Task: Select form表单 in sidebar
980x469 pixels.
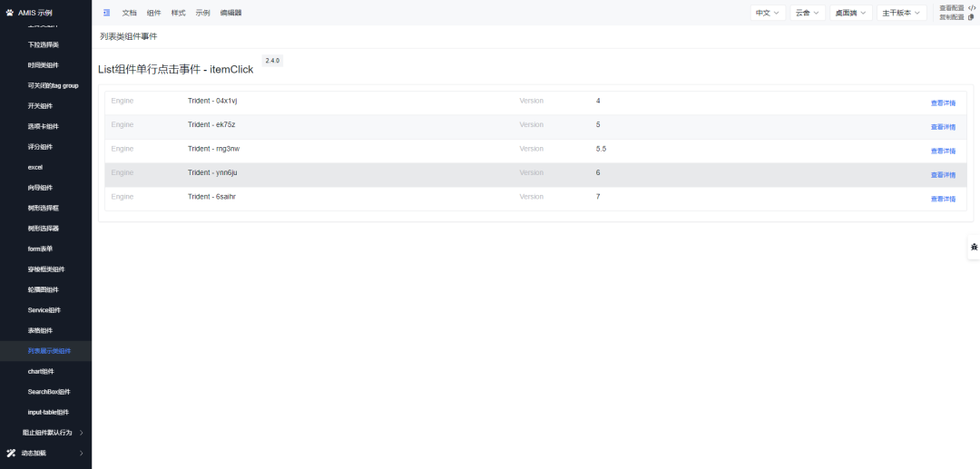Action: (40, 249)
